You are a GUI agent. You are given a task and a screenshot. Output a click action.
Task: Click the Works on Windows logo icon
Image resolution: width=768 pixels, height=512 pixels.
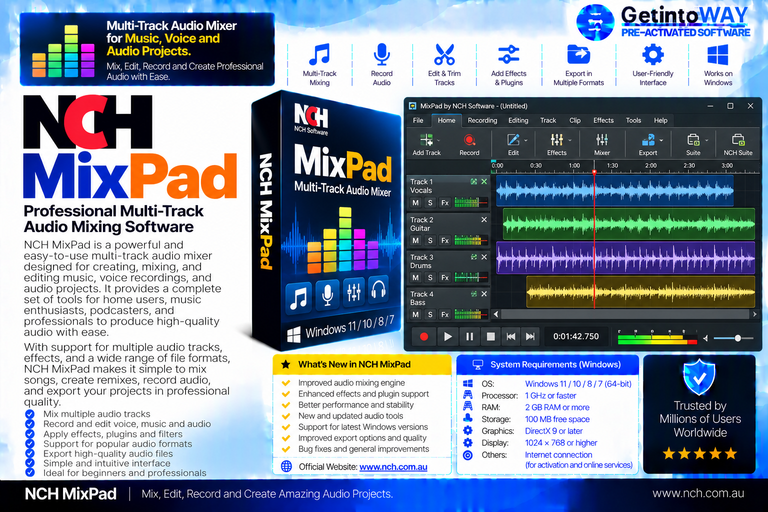tap(718, 55)
